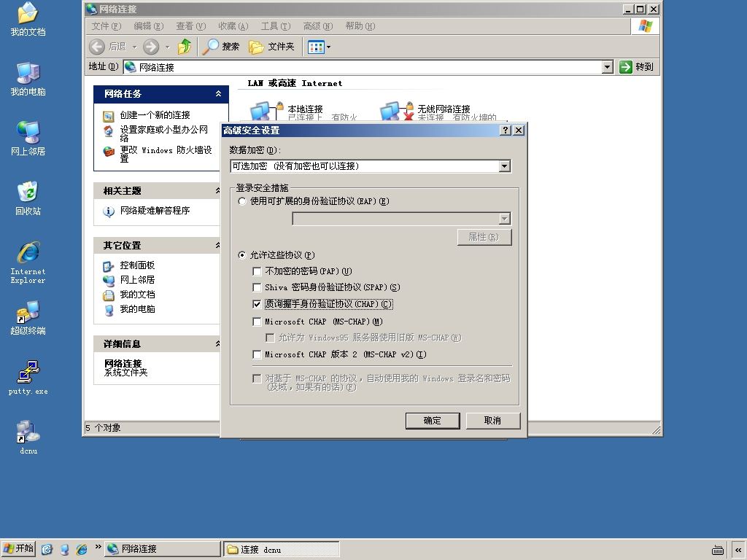Open the back button history dropdown
Image resolution: width=747 pixels, height=560 pixels.
pyautogui.click(x=134, y=47)
